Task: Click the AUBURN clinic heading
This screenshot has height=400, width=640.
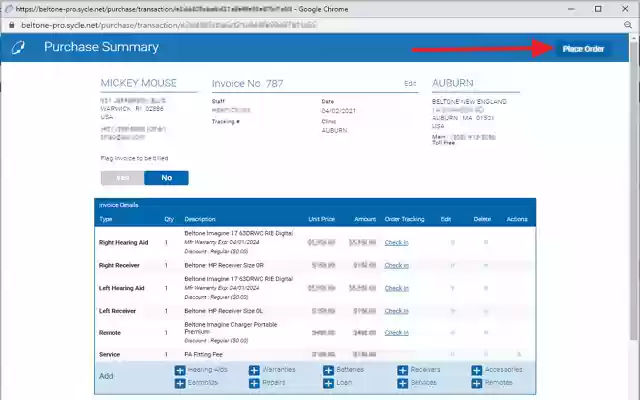Action: coord(453,83)
